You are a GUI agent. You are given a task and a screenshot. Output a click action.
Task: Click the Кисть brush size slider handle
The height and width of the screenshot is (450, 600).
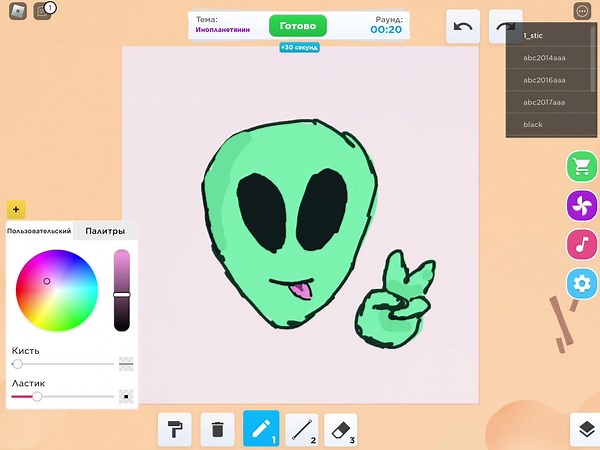click(x=17, y=364)
